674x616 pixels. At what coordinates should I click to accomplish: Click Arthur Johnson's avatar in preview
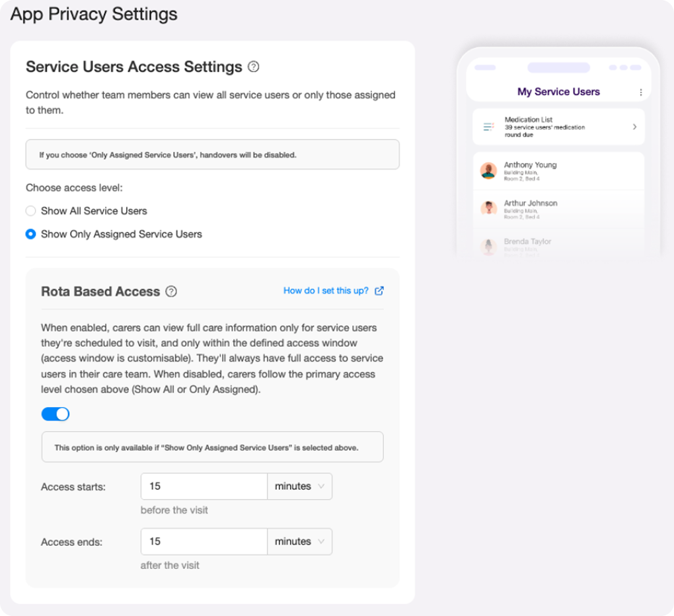click(x=488, y=208)
